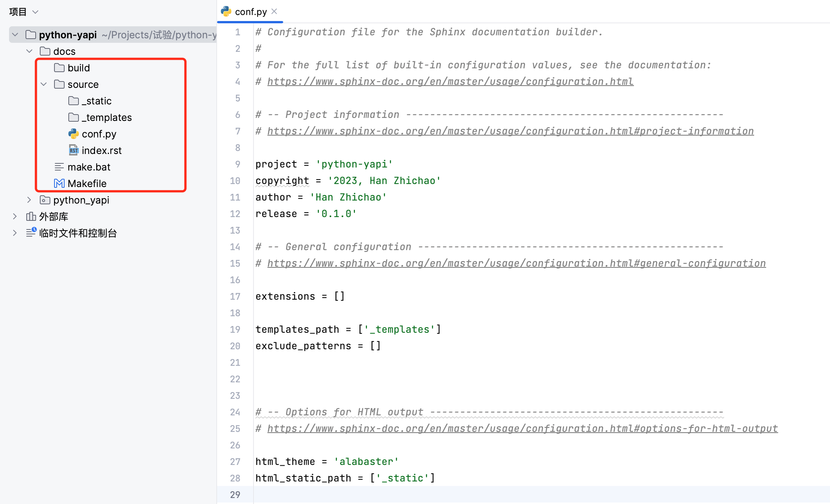Click the build folder icon
This screenshot has height=504, width=830.
tap(59, 68)
